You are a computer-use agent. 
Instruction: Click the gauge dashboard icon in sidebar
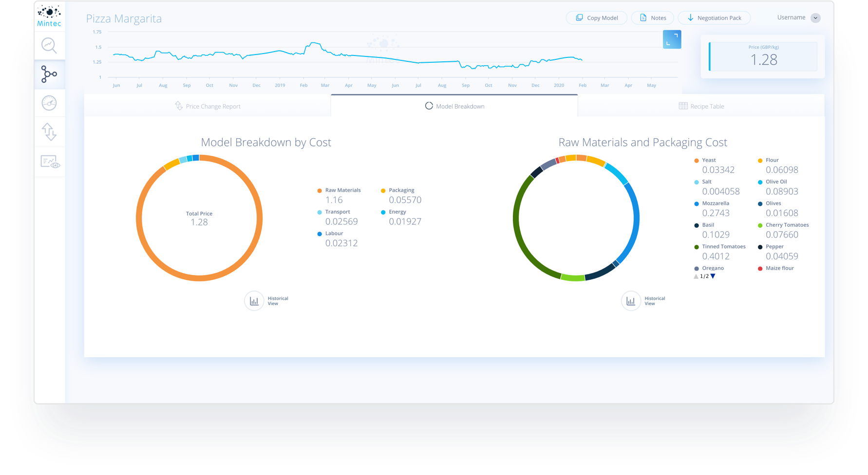[49, 103]
